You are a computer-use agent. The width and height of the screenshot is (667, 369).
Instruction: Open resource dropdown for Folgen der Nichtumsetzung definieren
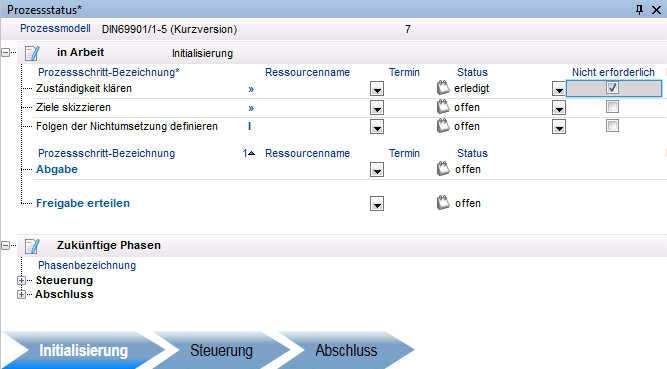pyautogui.click(x=377, y=127)
